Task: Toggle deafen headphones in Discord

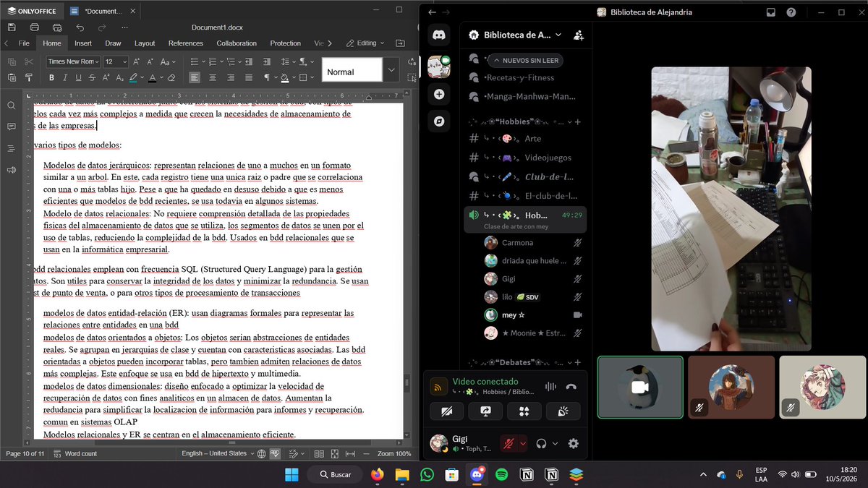Action: (x=541, y=443)
